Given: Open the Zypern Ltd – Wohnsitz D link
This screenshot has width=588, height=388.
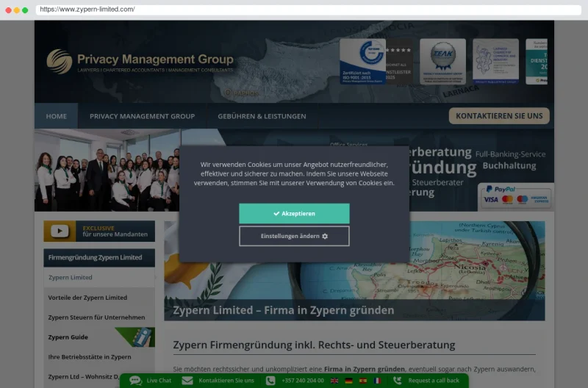Looking at the screenshot, I should click(83, 377).
